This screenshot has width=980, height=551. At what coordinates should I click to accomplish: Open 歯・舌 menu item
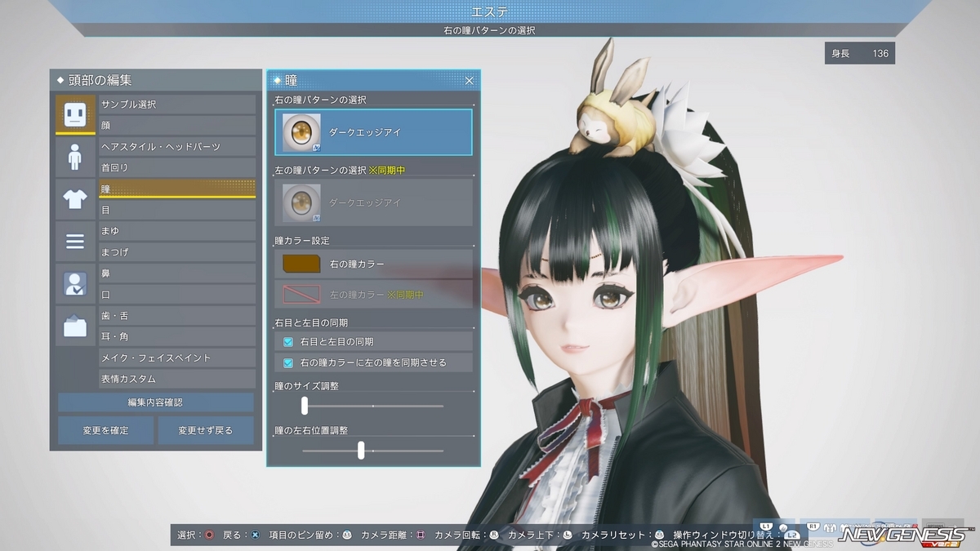pyautogui.click(x=177, y=316)
